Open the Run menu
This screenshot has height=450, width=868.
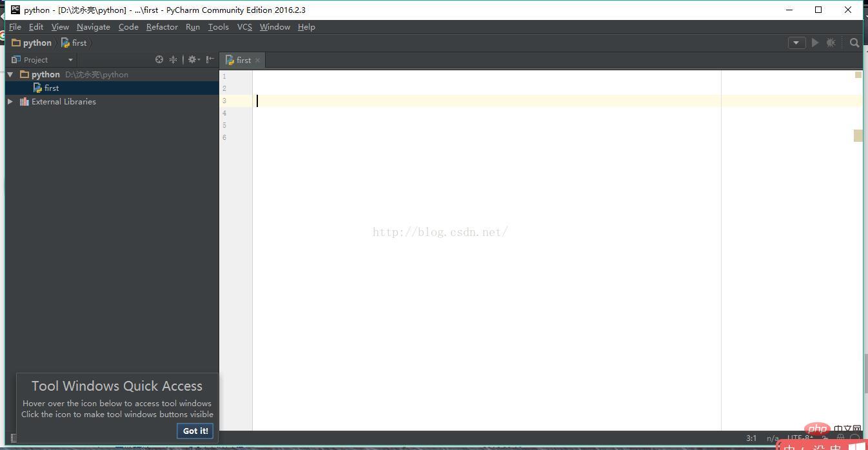193,27
